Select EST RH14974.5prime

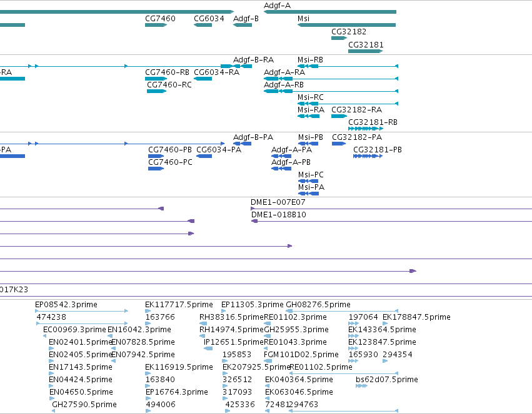click(x=231, y=330)
